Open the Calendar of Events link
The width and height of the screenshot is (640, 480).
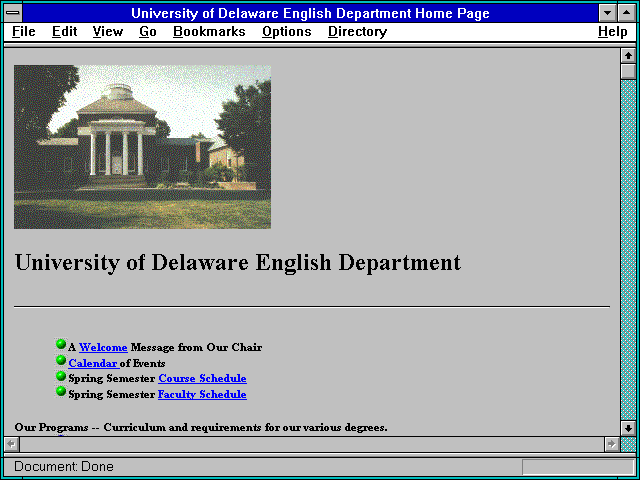coord(94,363)
